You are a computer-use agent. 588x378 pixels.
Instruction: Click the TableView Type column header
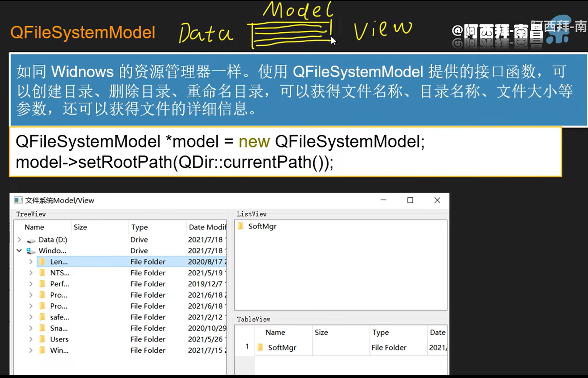pos(380,332)
